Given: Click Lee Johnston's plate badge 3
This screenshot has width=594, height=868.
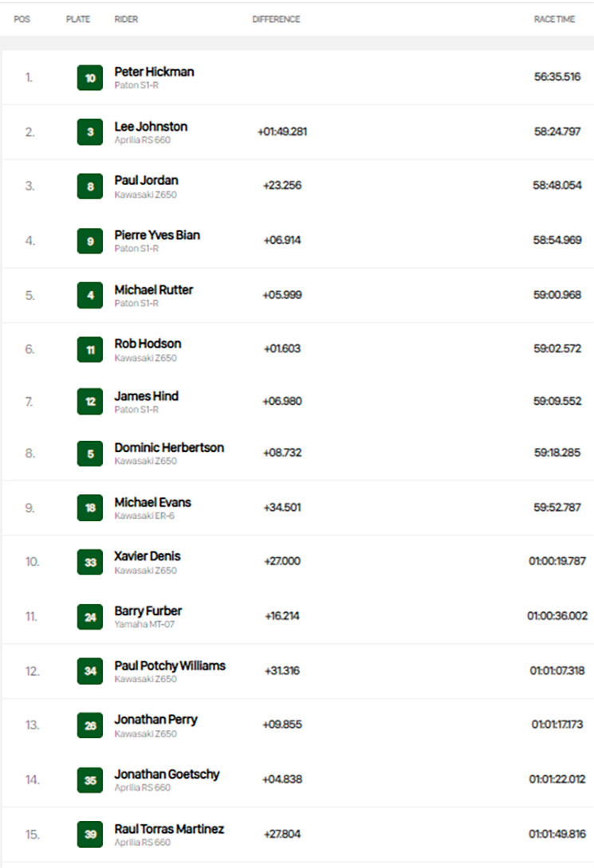Looking at the screenshot, I should (89, 132).
